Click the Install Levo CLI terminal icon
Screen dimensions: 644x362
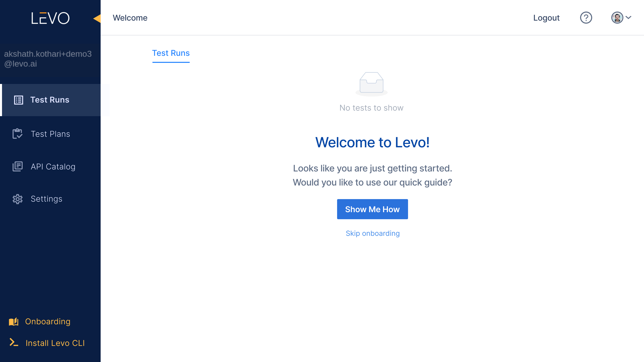point(14,342)
